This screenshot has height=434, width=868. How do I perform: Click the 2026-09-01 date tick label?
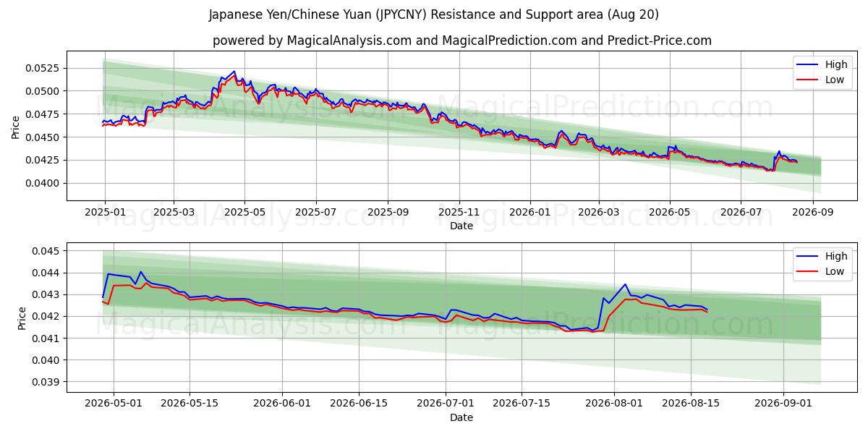click(783, 403)
